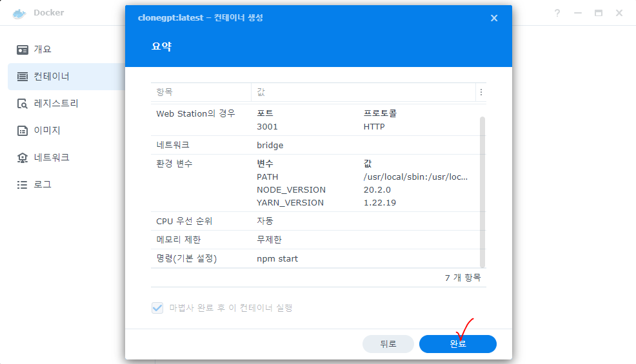Image resolution: width=636 pixels, height=364 pixels.
Task: Click the HTTP protocol value
Action: point(374,126)
